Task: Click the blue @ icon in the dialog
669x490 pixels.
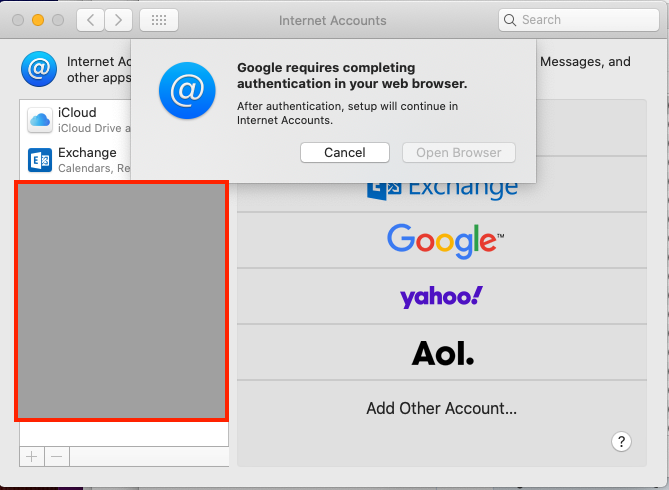Action: [x=187, y=90]
